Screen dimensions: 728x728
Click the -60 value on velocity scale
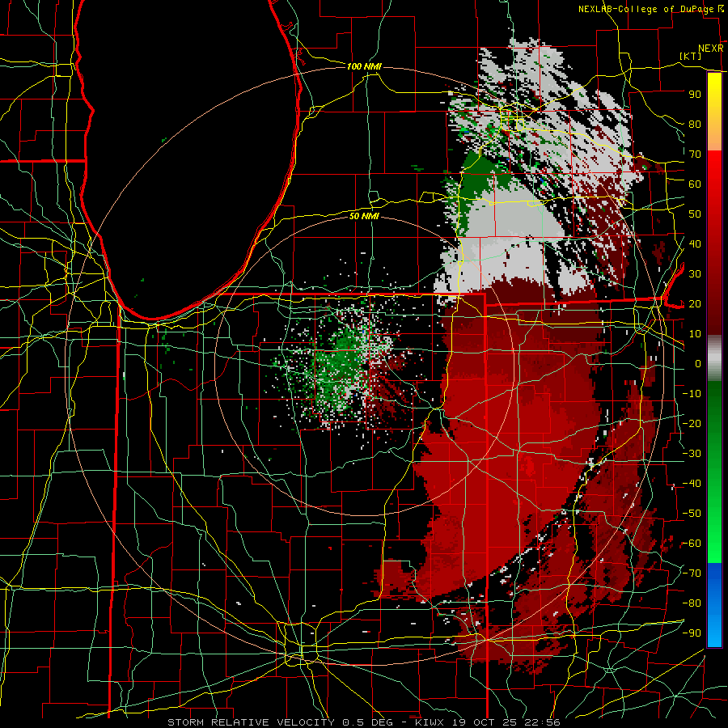pyautogui.click(x=692, y=544)
